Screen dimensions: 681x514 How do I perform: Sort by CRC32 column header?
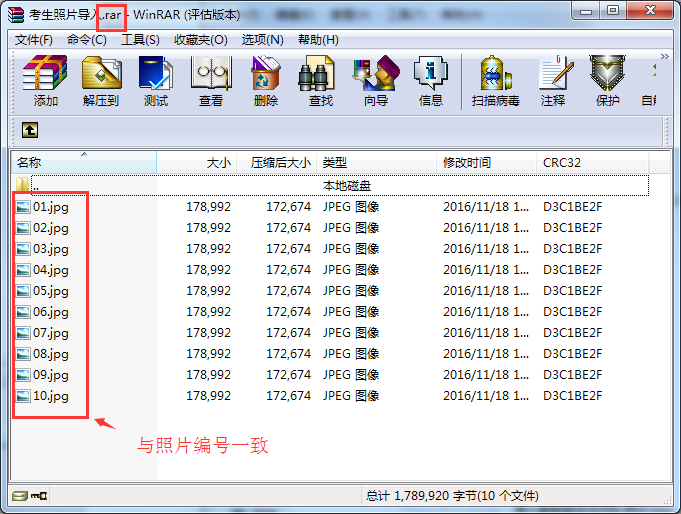592,162
